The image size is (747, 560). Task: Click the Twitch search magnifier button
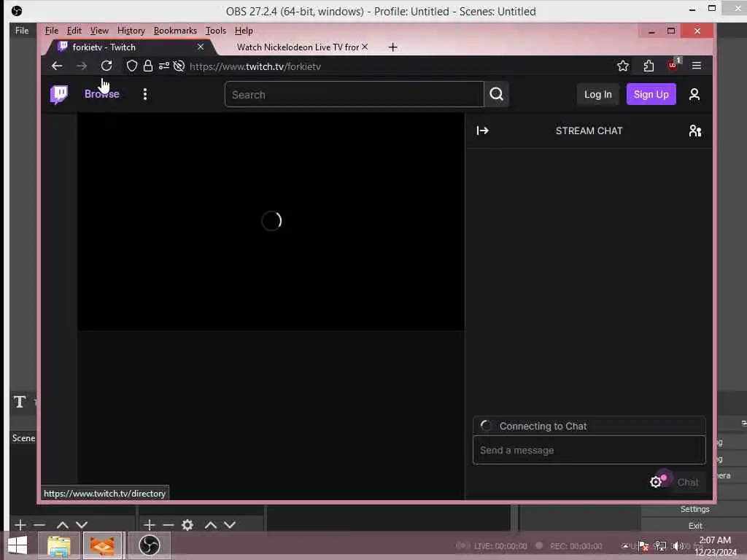point(496,94)
